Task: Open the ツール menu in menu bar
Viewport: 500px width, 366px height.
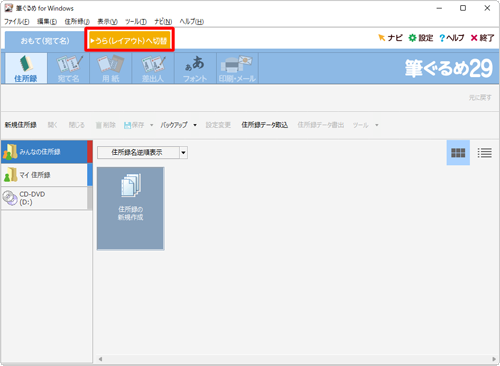Action: (136, 22)
